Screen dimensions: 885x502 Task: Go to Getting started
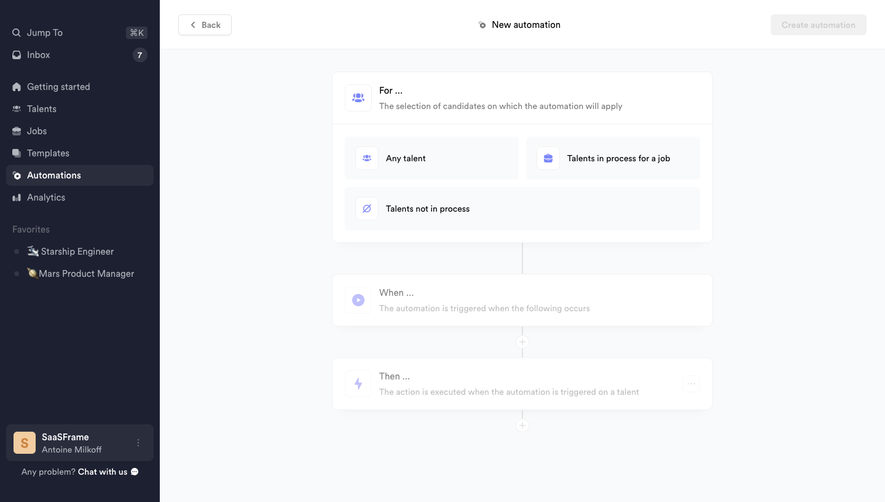coord(80,87)
